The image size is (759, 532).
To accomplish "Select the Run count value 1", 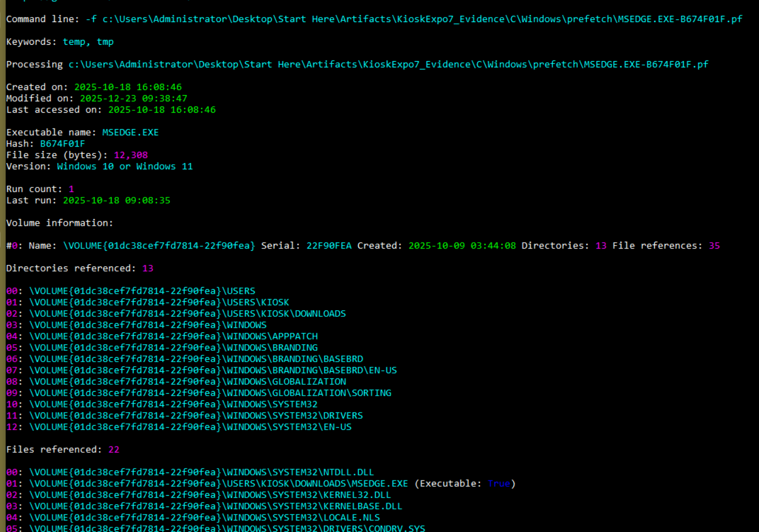I will [71, 189].
